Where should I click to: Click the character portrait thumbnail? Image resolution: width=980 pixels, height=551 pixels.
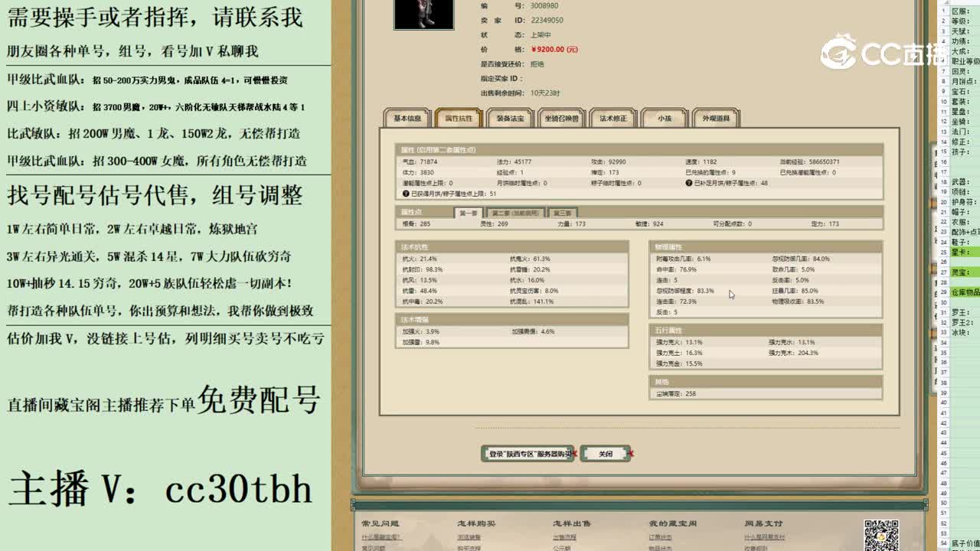423,15
